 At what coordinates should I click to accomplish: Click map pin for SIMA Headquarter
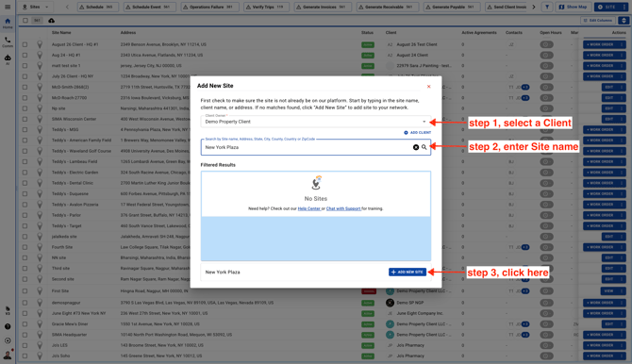pos(40,335)
